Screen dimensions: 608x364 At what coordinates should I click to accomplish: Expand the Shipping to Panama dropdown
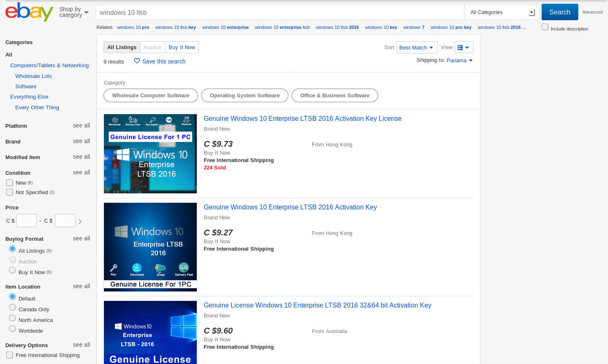pos(459,60)
